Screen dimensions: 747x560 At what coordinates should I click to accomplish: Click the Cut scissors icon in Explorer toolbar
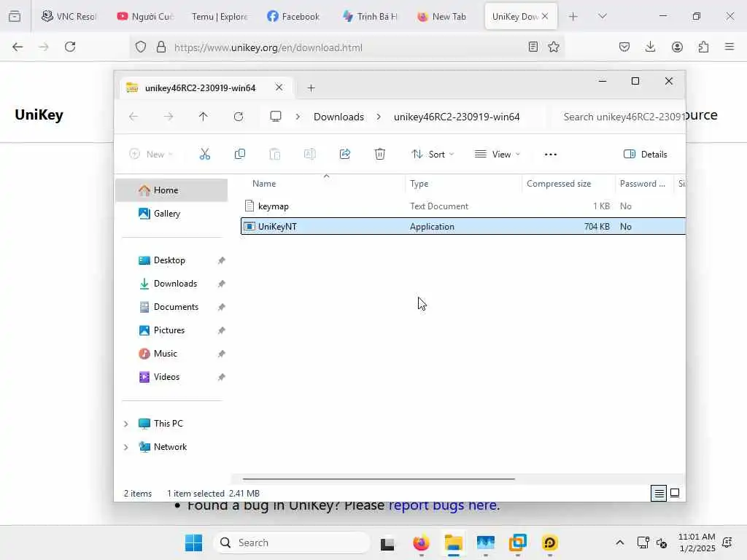[x=205, y=154]
